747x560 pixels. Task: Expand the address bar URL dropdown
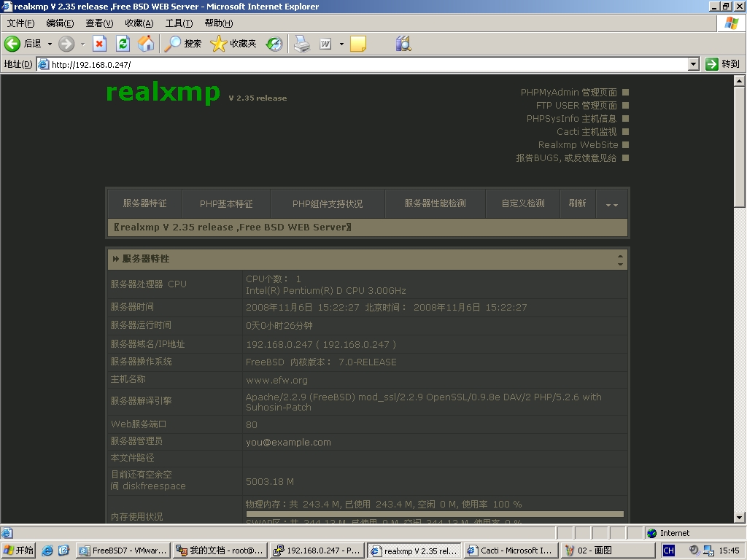(x=694, y=64)
